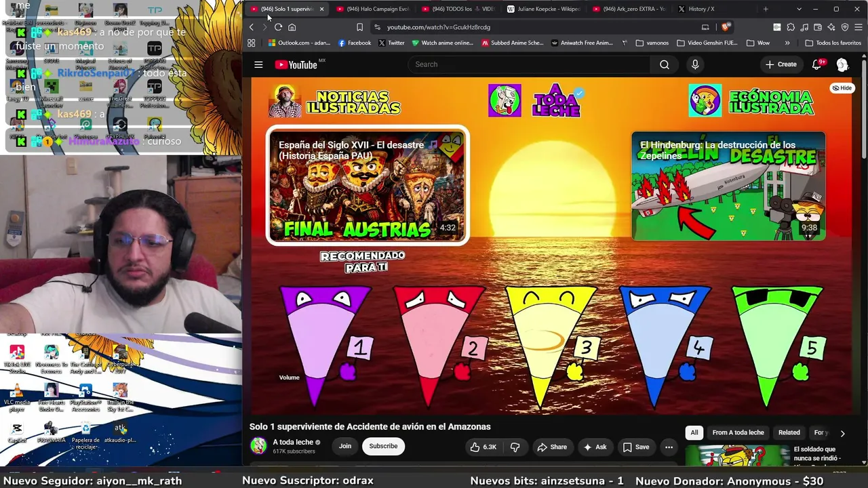Hide the end screen with Hide toggle
The image size is (868, 488).
click(842, 88)
